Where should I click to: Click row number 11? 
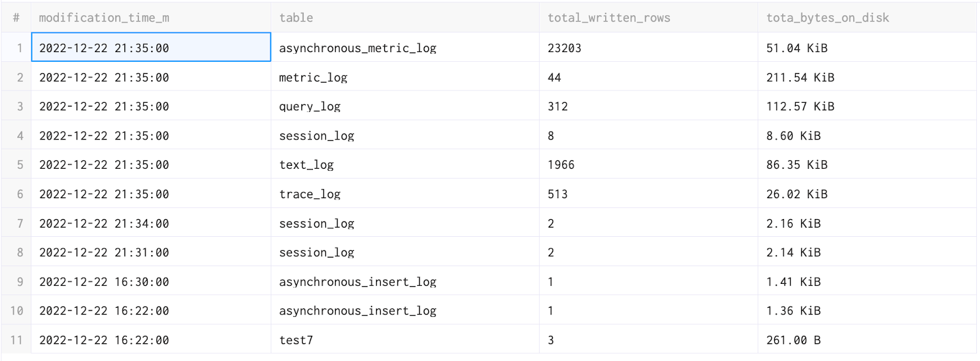17,340
